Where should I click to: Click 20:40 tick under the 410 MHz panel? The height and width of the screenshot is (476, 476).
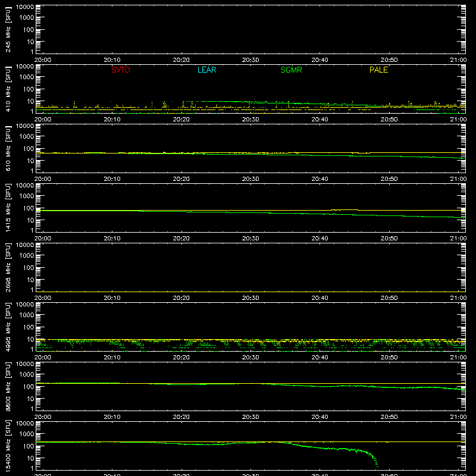point(320,120)
